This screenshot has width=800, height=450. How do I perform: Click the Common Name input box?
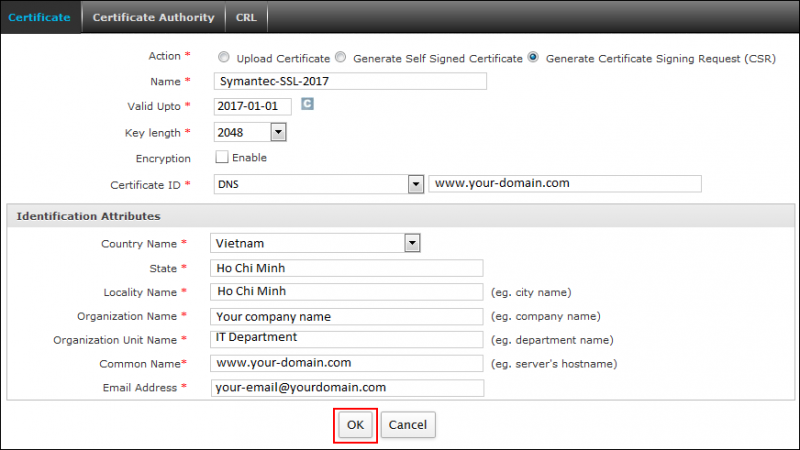(347, 363)
